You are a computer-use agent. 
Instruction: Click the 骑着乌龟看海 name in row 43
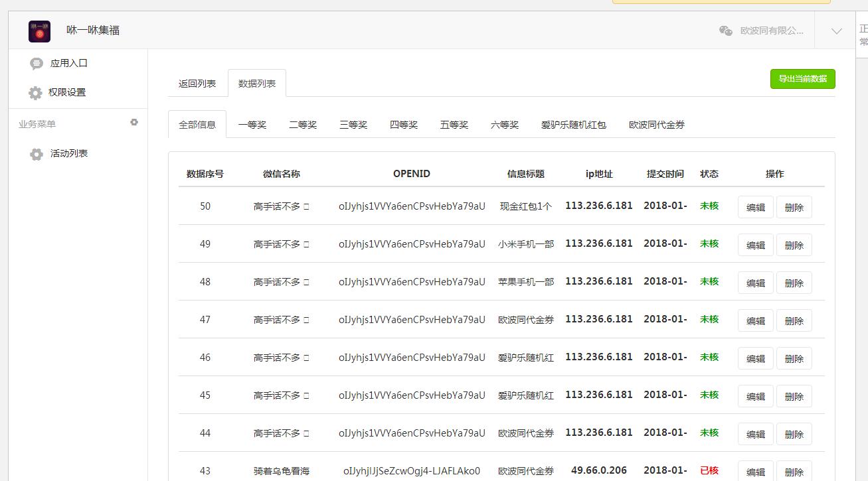[x=282, y=471]
